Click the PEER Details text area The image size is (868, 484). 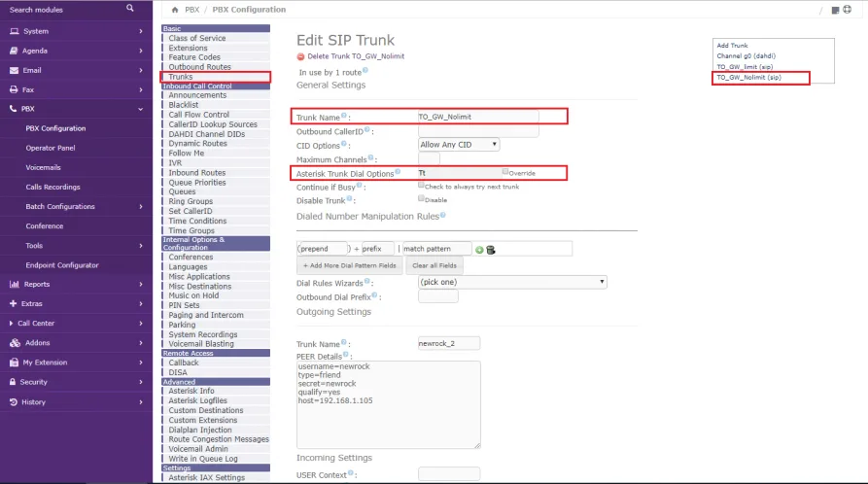point(389,405)
